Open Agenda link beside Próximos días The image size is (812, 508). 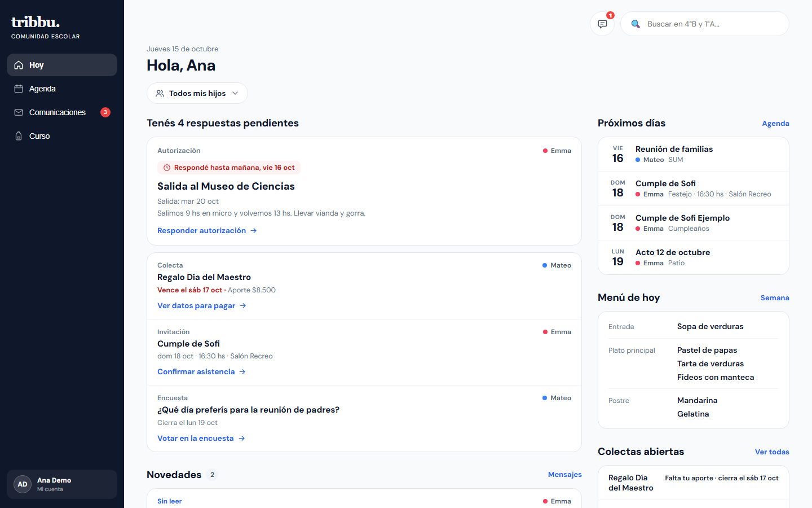tap(775, 123)
